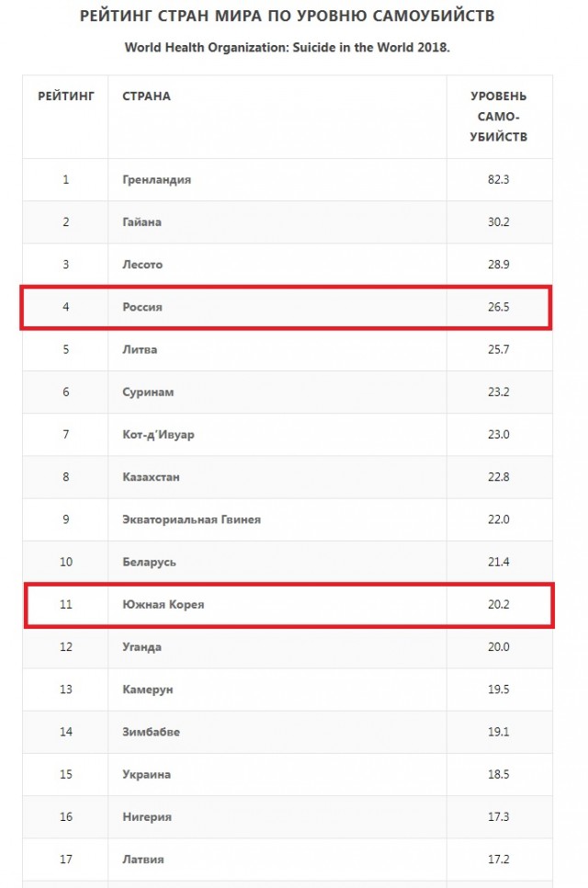Screen dimensions: 588x888
Task: Click the Казахстан country name
Action: coord(151,477)
